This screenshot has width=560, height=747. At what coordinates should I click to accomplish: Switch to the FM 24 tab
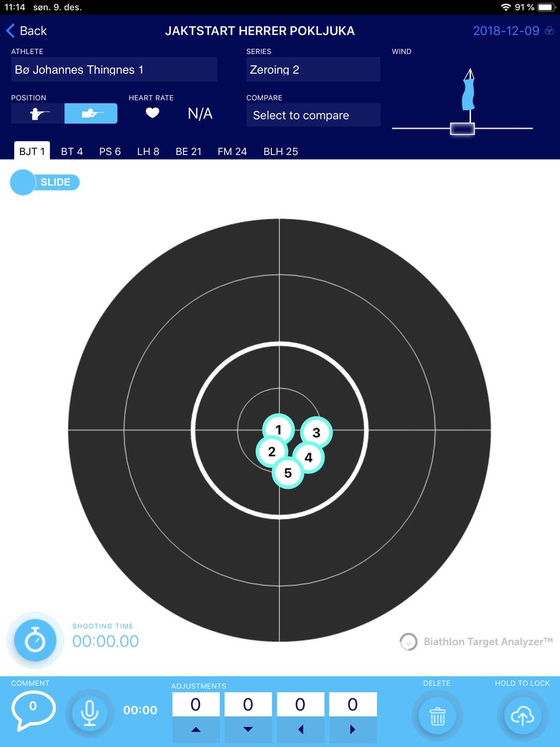pyautogui.click(x=232, y=151)
